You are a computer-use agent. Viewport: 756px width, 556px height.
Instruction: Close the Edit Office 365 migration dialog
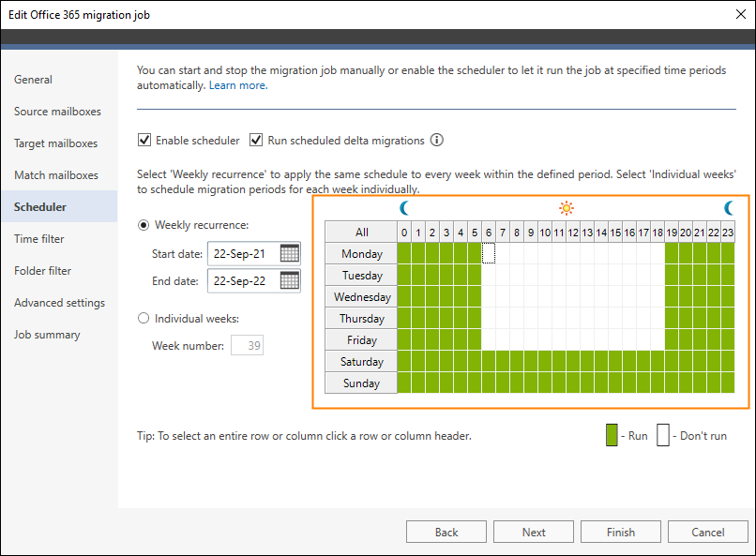point(741,14)
